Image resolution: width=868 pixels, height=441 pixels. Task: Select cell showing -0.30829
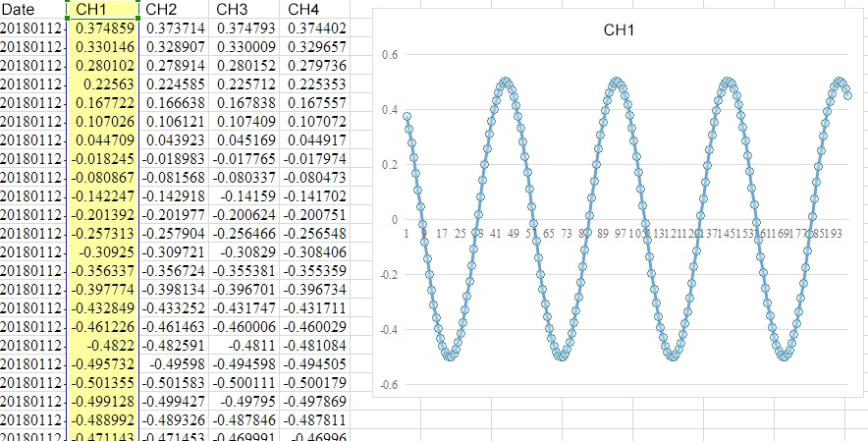[245, 251]
